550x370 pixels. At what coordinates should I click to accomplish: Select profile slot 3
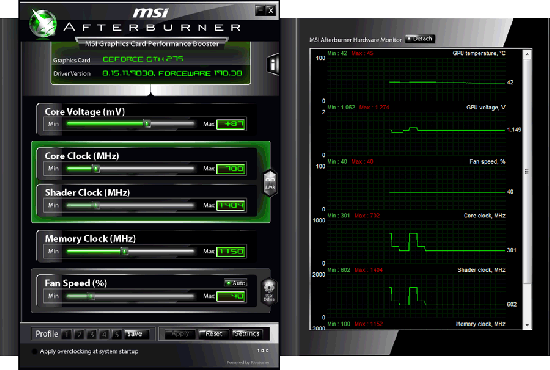pyautogui.click(x=92, y=334)
